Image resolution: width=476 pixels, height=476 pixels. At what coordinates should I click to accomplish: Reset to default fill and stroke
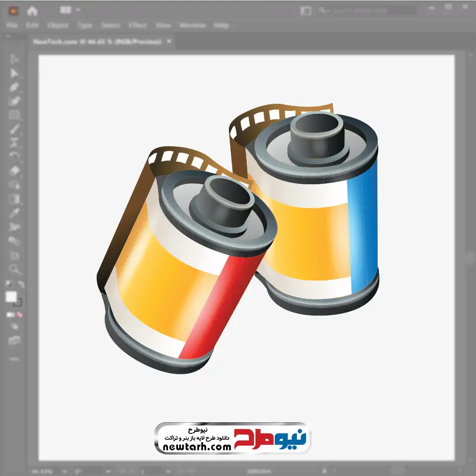9,284
